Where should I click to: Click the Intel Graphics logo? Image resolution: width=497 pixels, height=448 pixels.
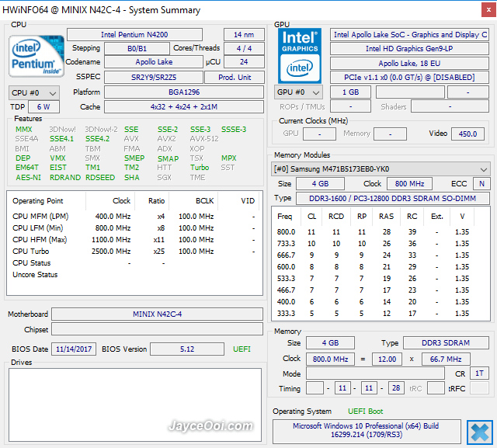[x=300, y=56]
